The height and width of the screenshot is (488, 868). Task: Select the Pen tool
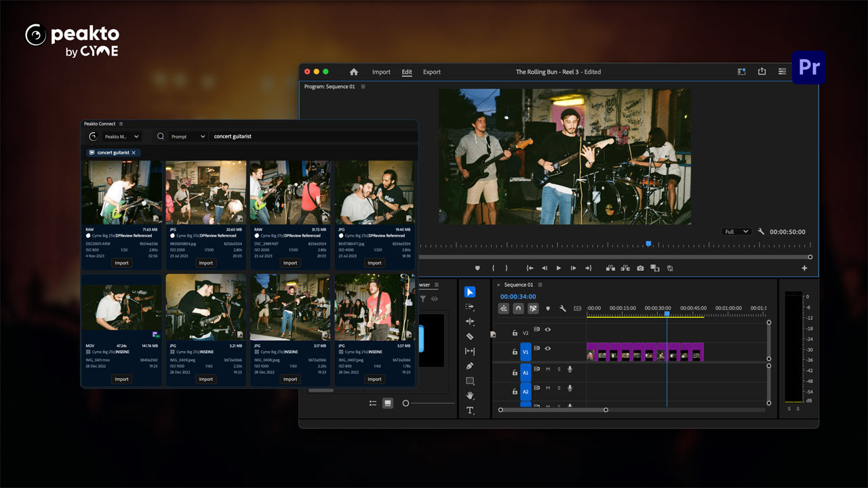[470, 366]
